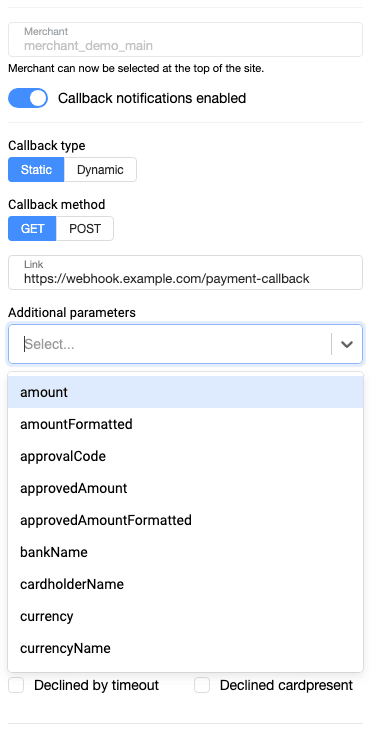Viewport: 371px width, 731px height.
Task: Choose GET callback method
Action: pos(32,228)
